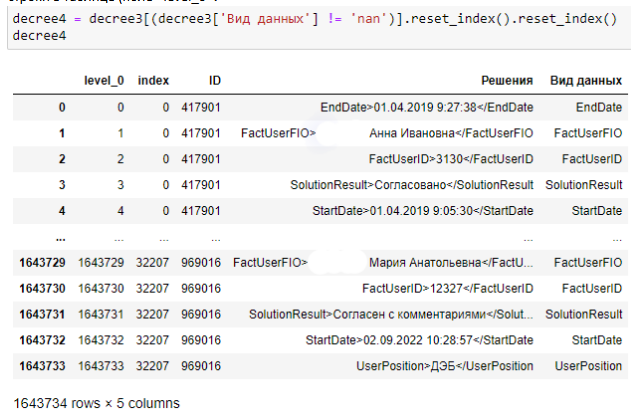Select the FactUserID 12327 cell
Viewport: 636px width, 413px height.
coord(447,289)
